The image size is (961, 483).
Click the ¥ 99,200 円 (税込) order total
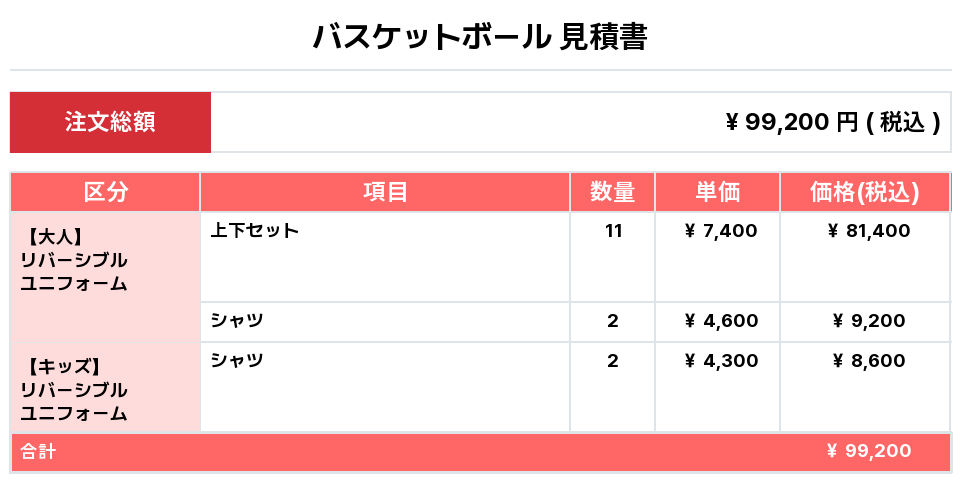click(832, 122)
